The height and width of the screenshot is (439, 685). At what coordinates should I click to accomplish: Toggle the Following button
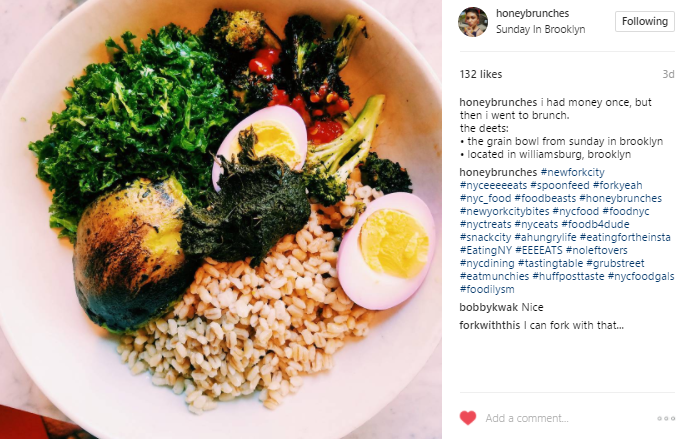coord(645,21)
